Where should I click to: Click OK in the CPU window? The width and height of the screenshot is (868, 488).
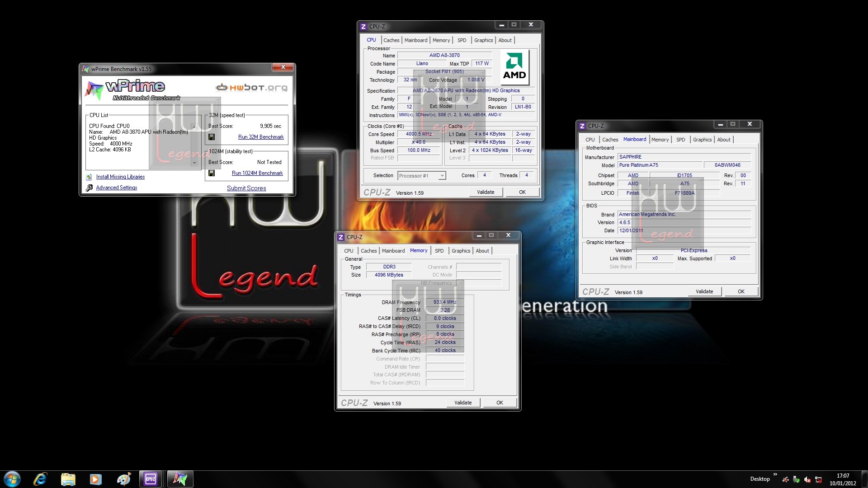click(x=522, y=192)
